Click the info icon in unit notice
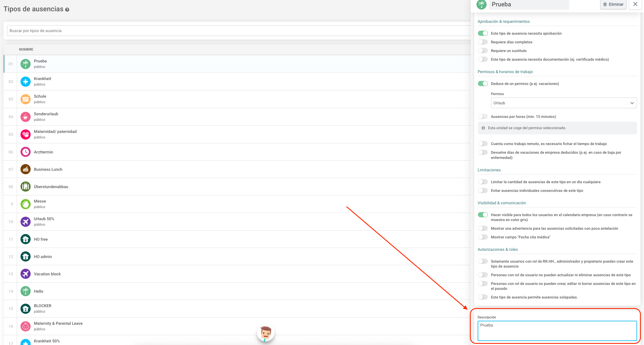 coord(483,128)
